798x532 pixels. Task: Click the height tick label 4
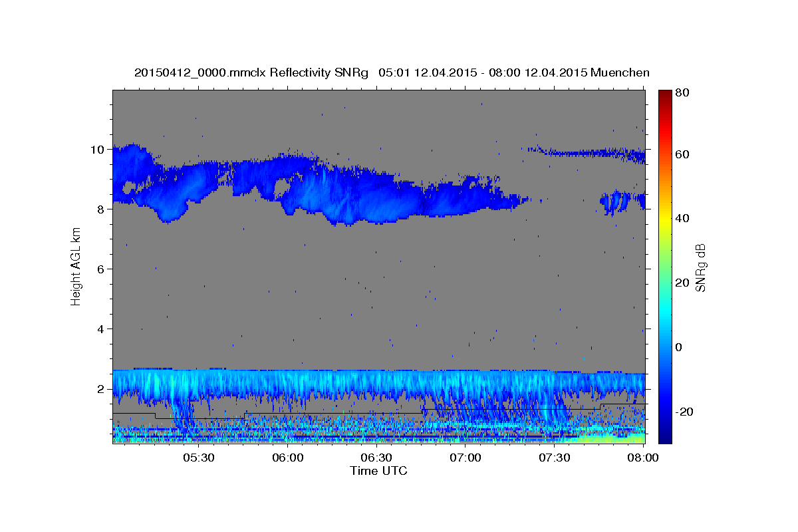[100, 329]
